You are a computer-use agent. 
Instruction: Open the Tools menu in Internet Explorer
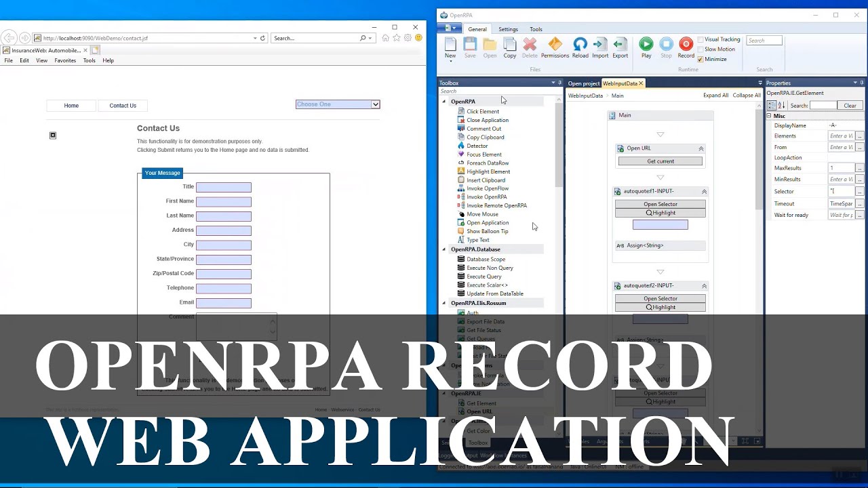[89, 60]
